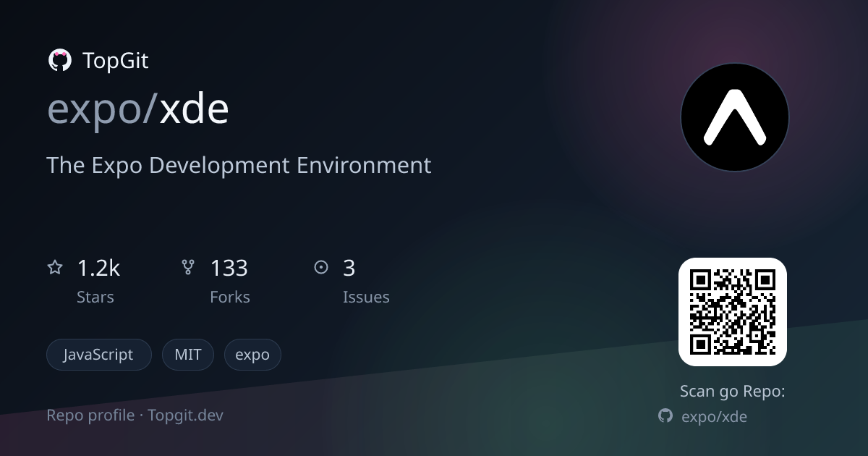Viewport: 868px width, 456px height.
Task: Select the MIT license tag
Action: click(x=188, y=355)
